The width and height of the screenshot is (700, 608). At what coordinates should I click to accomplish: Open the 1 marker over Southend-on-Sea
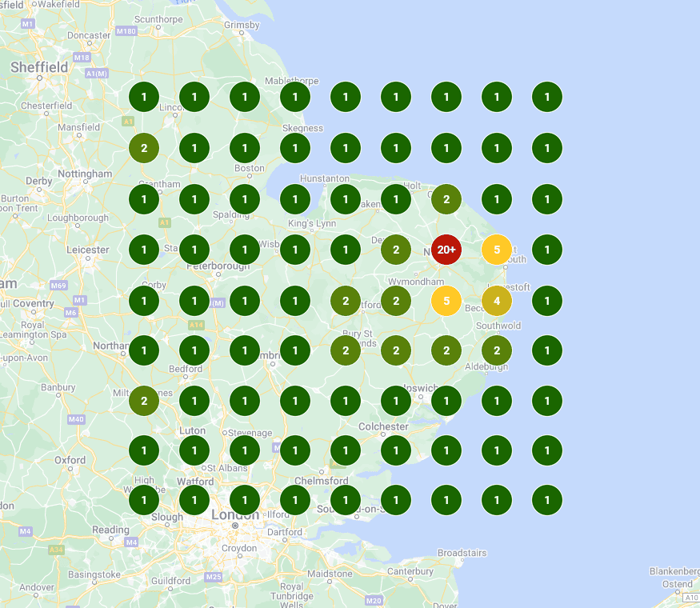click(x=345, y=499)
